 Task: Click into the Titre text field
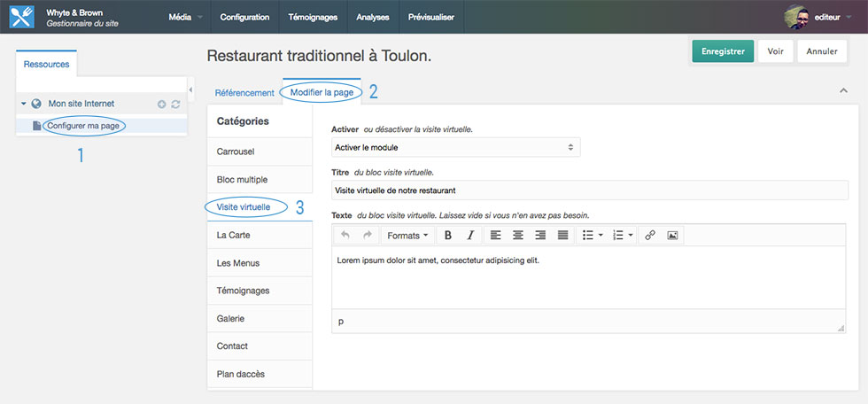pyautogui.click(x=589, y=190)
